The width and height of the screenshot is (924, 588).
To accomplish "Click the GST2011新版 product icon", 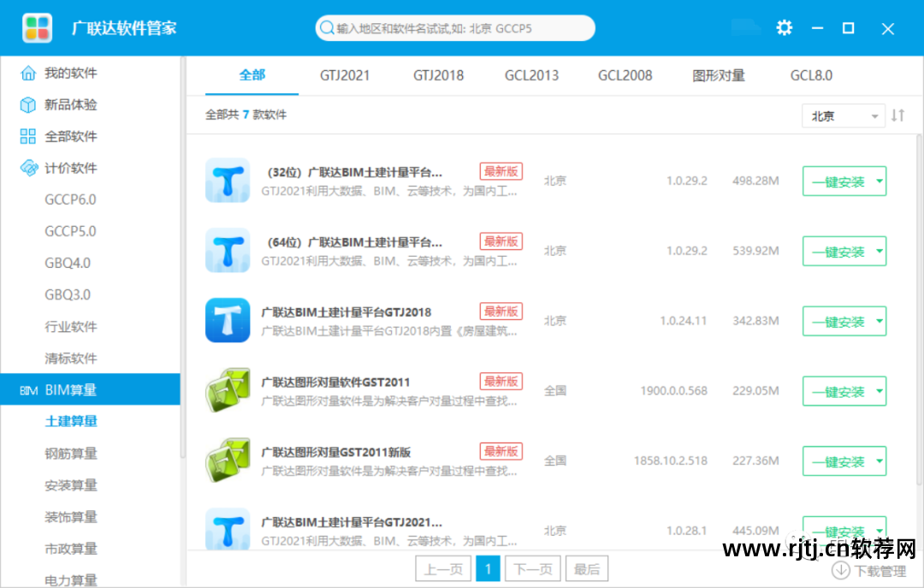I will 228,460.
